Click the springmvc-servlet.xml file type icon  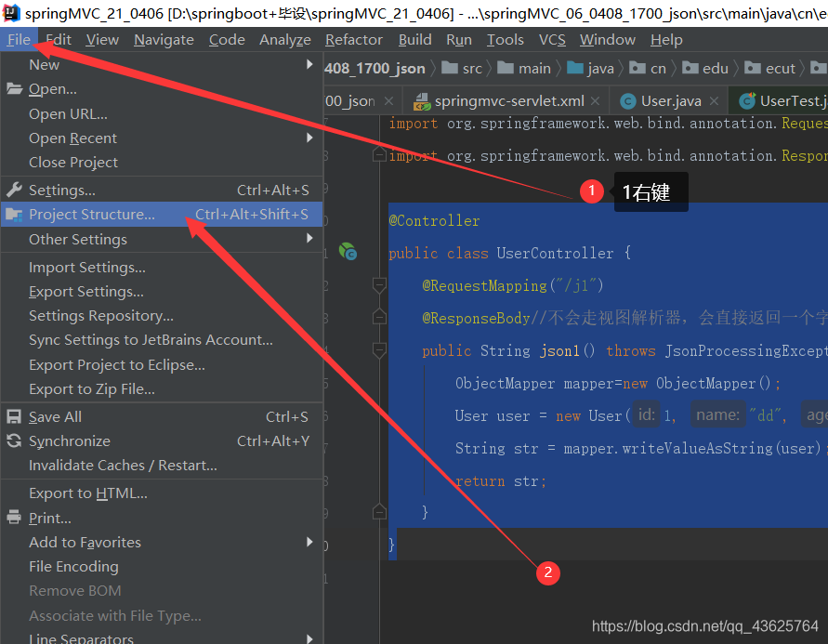(421, 101)
